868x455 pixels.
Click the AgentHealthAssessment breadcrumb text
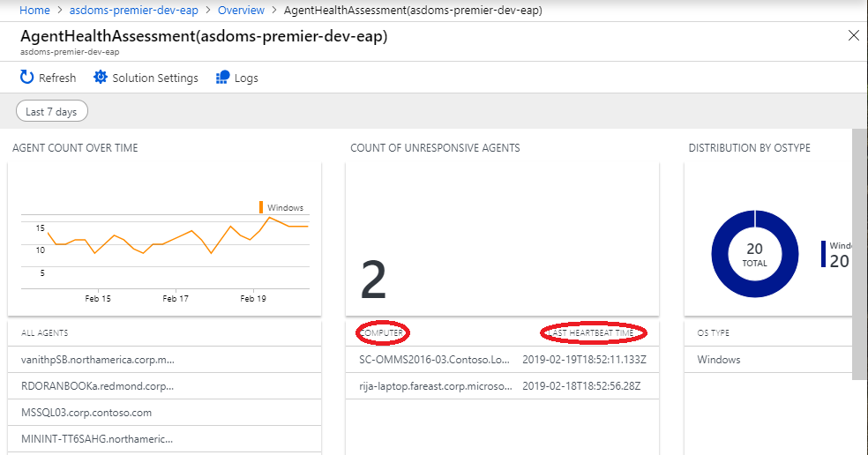point(413,10)
